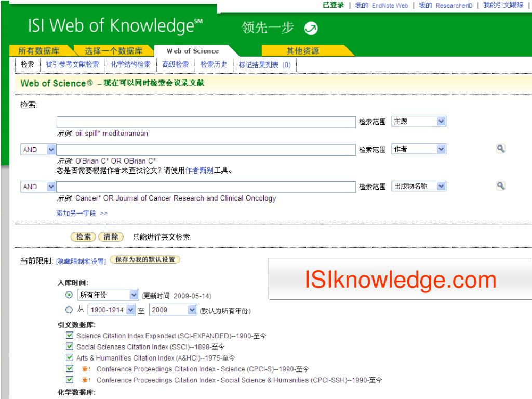Click the 清除 clear button
This screenshot has height=399, width=532.
(x=111, y=237)
